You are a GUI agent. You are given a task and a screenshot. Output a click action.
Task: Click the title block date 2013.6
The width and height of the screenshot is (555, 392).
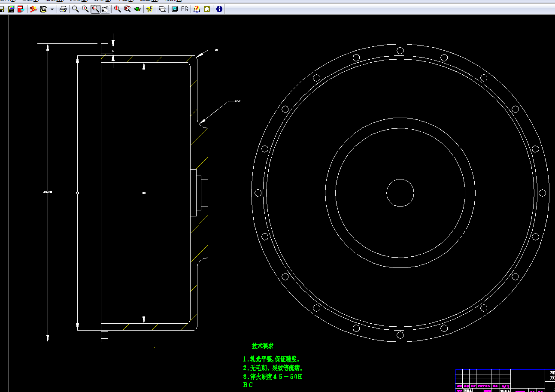coord(505,391)
